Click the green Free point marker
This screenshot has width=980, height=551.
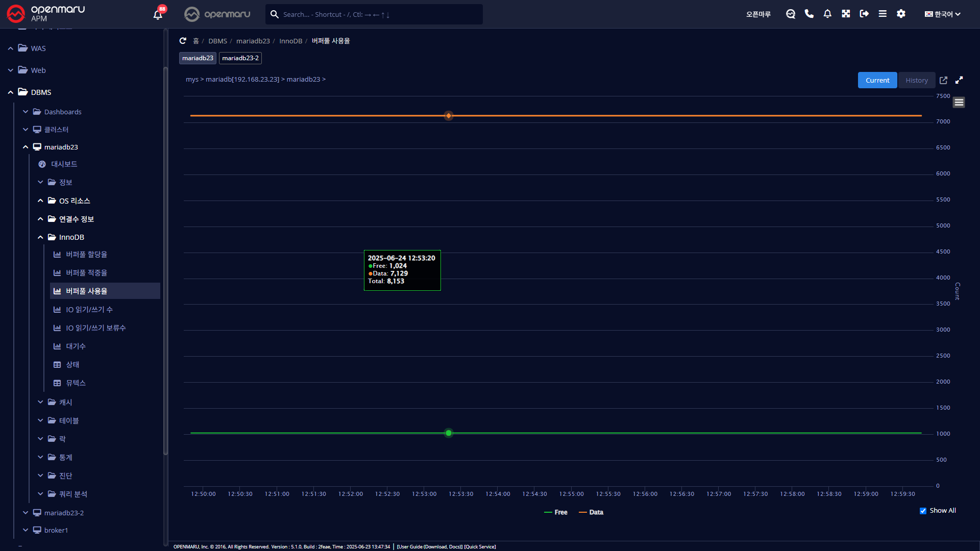(x=449, y=433)
